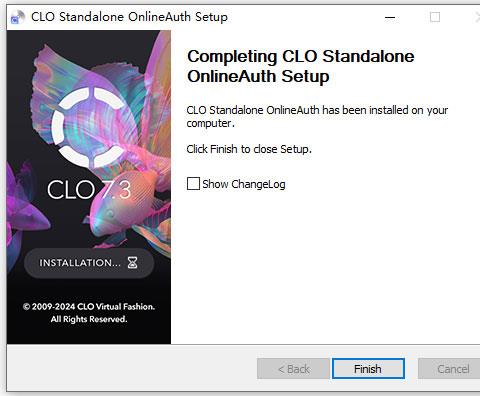Click the greyed-out Cancel button
480x396 pixels.
pos(450,369)
